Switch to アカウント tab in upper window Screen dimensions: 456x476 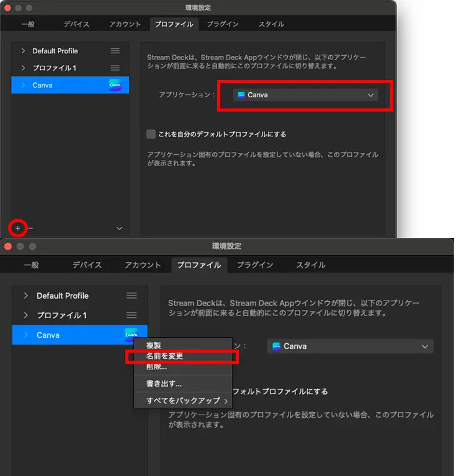tap(125, 24)
